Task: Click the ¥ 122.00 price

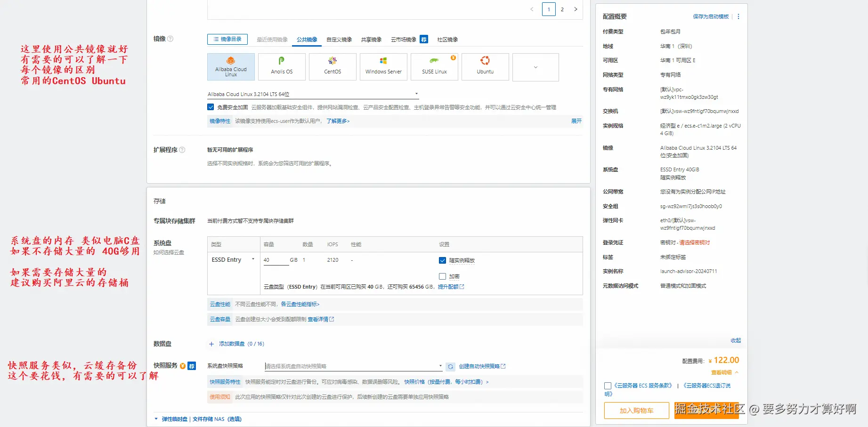Action: pyautogui.click(x=724, y=360)
